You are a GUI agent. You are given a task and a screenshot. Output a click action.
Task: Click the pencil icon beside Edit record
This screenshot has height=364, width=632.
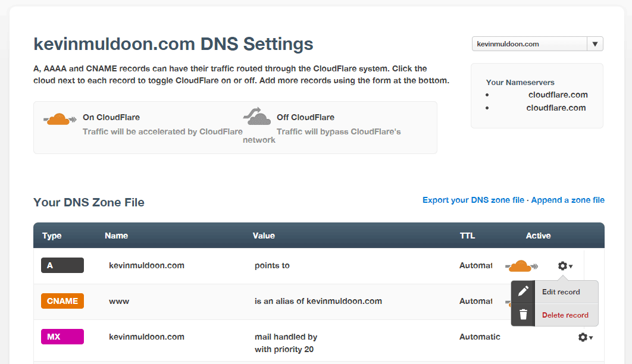(523, 291)
